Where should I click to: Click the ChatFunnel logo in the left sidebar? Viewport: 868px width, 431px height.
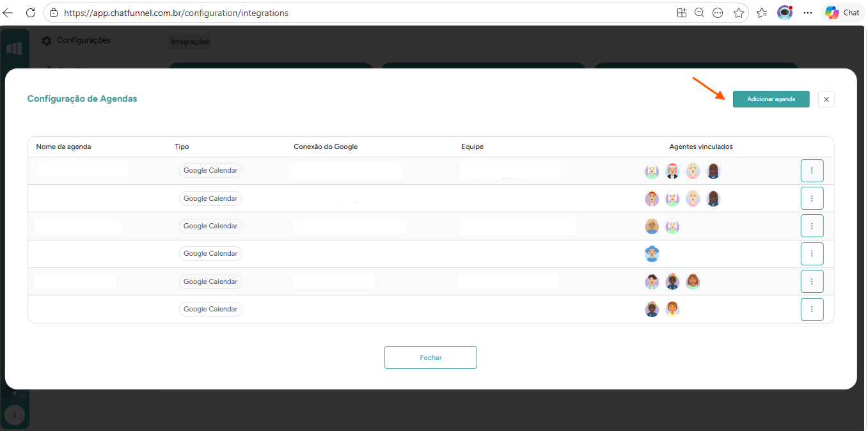click(14, 49)
